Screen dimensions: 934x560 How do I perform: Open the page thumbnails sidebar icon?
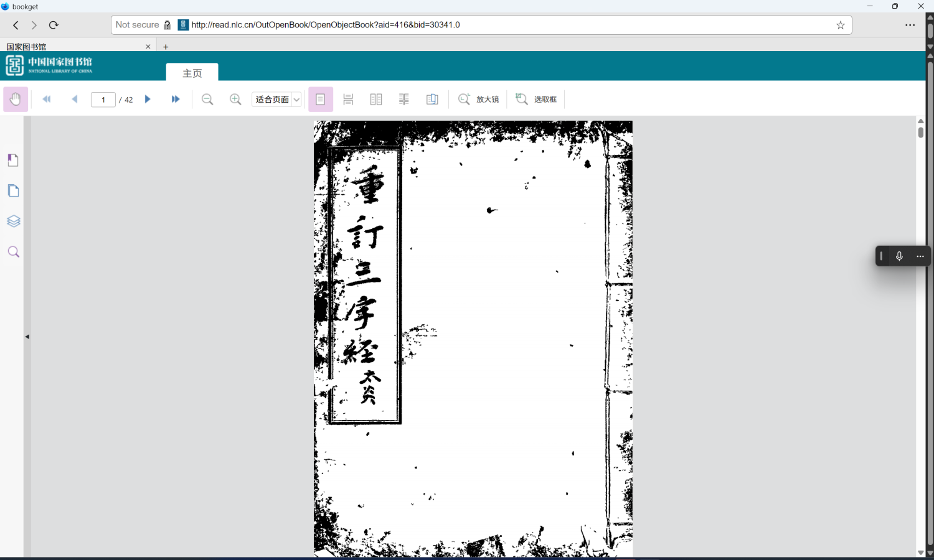[13, 191]
